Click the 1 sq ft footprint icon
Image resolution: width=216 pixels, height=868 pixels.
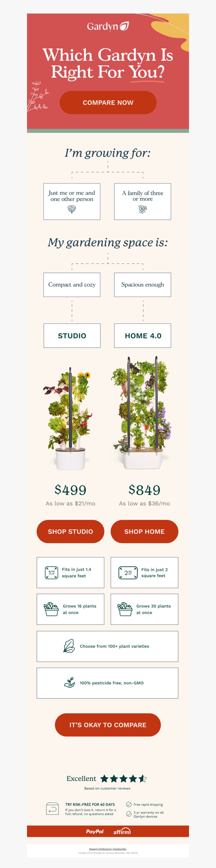(51, 573)
